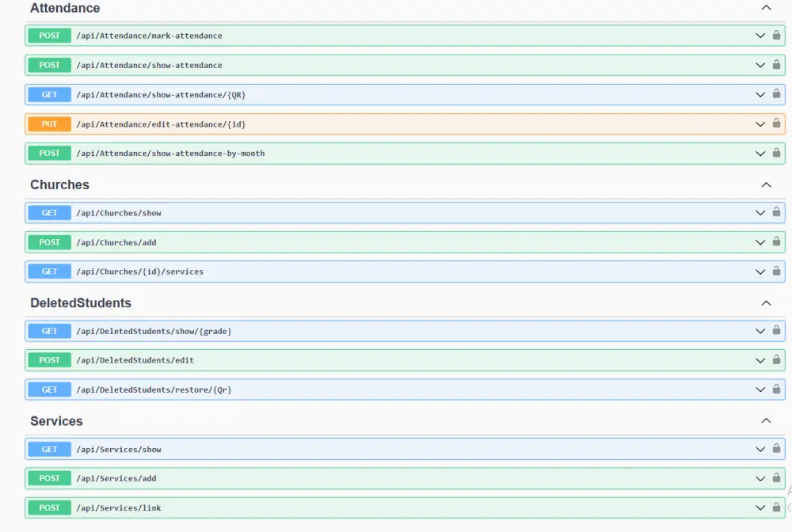Click authorization lock on DeletedStudents restore endpoint
Viewport: 792px width, 532px height.
[x=775, y=389]
